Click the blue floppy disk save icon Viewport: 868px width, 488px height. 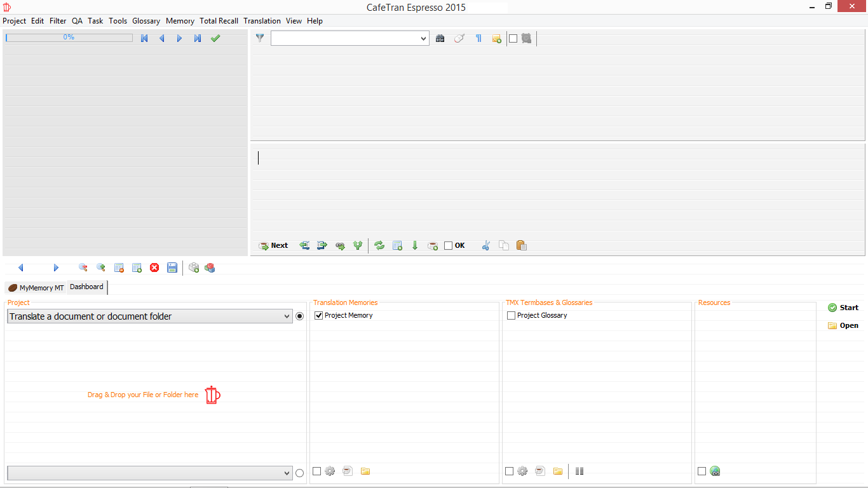pyautogui.click(x=172, y=268)
